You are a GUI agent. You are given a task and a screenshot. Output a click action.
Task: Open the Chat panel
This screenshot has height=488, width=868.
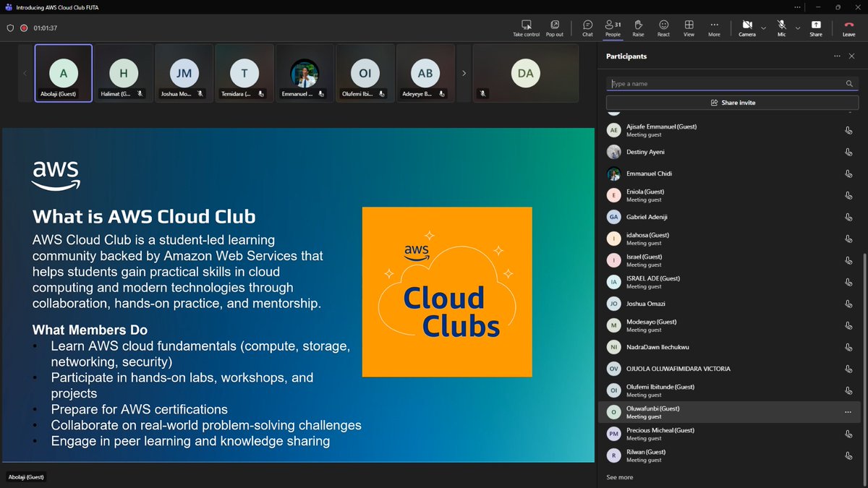(x=587, y=28)
